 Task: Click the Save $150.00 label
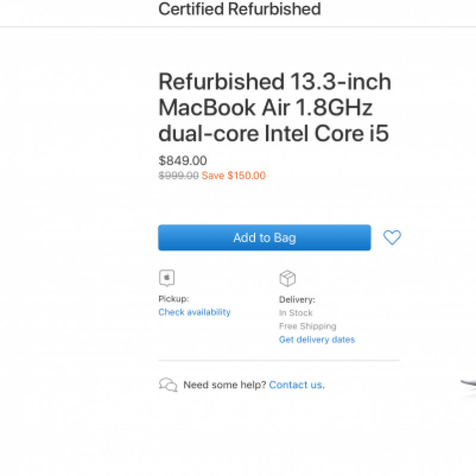pyautogui.click(x=234, y=176)
